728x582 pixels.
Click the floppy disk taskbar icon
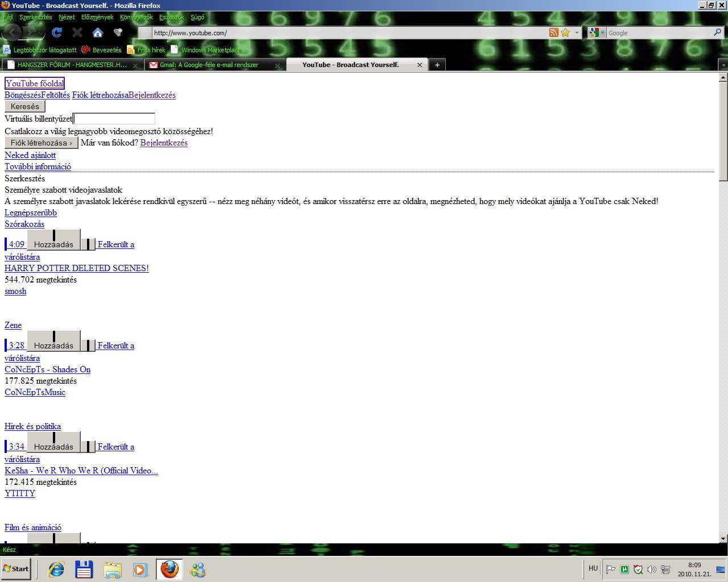(x=84, y=569)
